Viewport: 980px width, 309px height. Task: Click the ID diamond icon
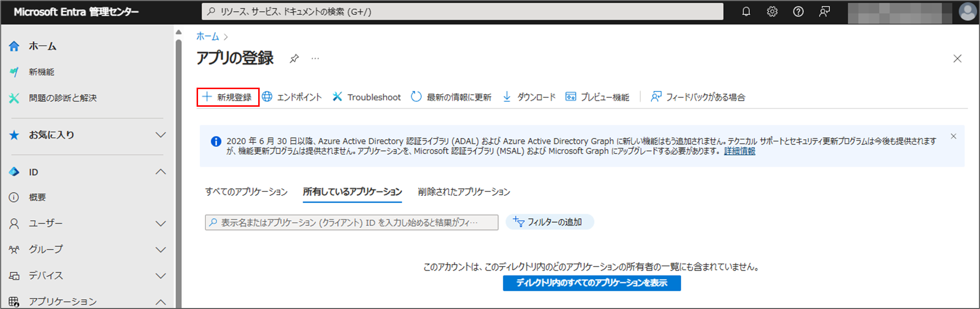tap(14, 172)
